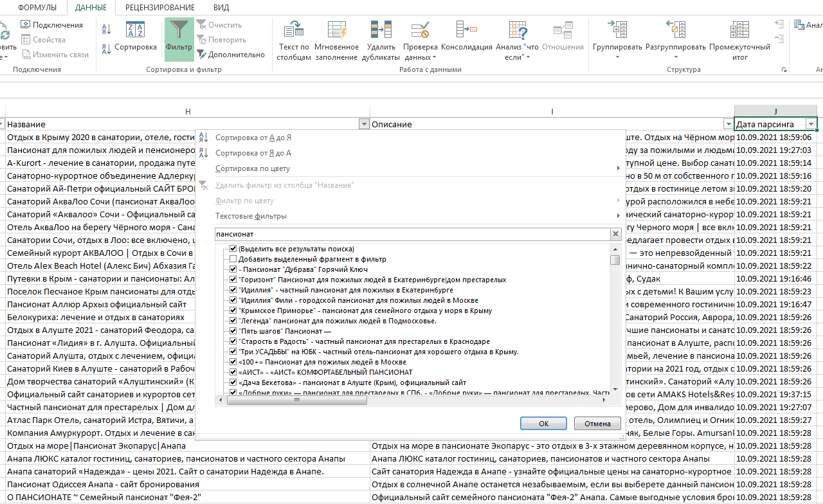Click the Filter funnel button
The height and width of the screenshot is (504, 823).
pos(179,39)
